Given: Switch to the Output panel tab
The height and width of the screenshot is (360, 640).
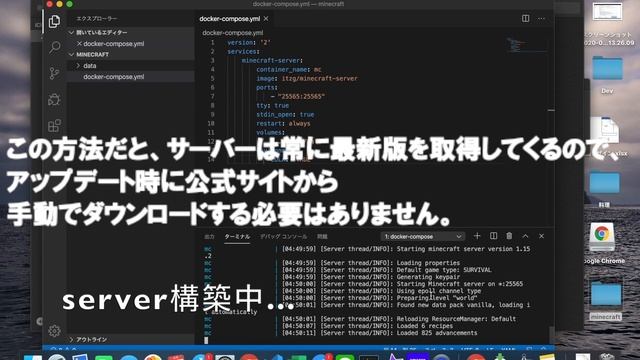Looking at the screenshot, I should coord(209,237).
